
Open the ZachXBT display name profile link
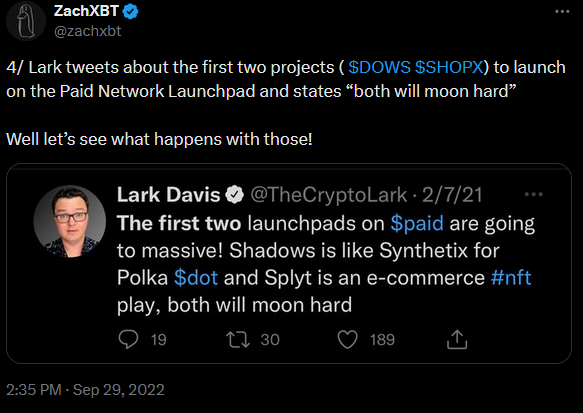pos(86,11)
